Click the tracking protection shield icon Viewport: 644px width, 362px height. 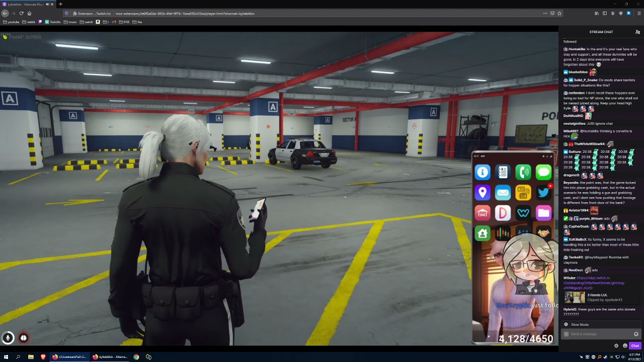(x=67, y=14)
